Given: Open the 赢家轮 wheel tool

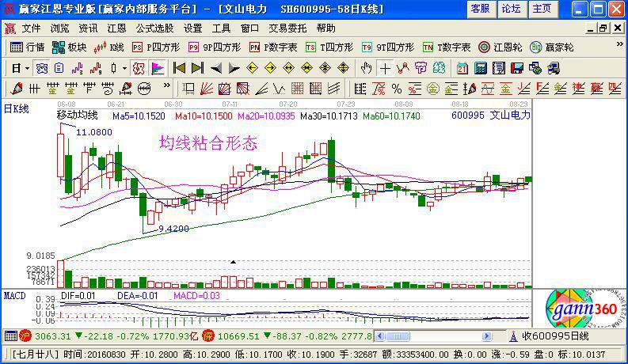Looking at the screenshot, I should (546, 47).
